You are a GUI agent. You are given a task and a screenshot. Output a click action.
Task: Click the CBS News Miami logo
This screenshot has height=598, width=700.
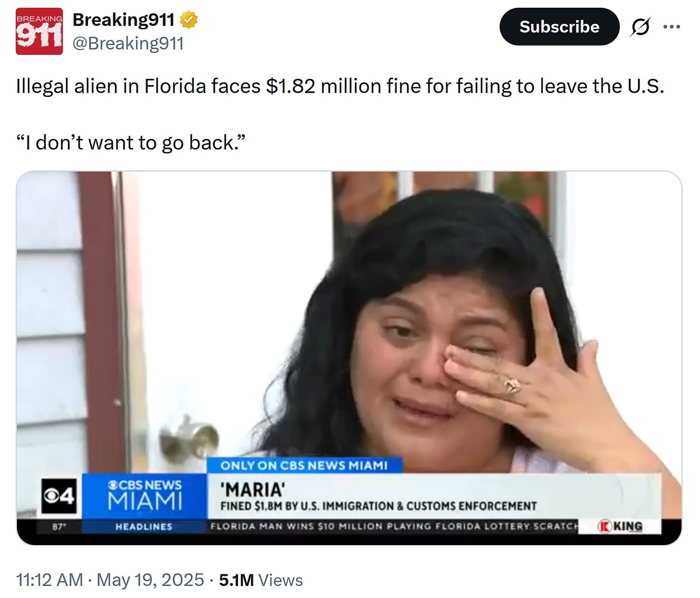pos(145,495)
